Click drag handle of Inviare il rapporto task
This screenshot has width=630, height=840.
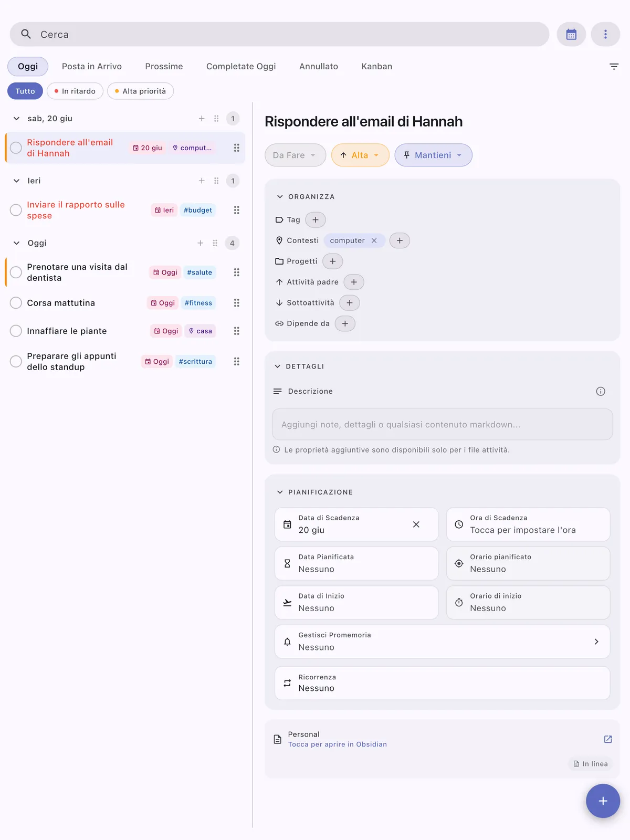pyautogui.click(x=237, y=210)
